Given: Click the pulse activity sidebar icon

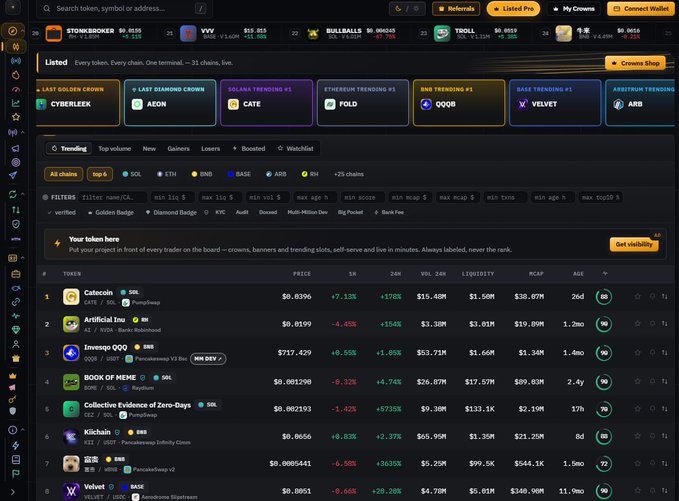Looking at the screenshot, I should (16, 316).
